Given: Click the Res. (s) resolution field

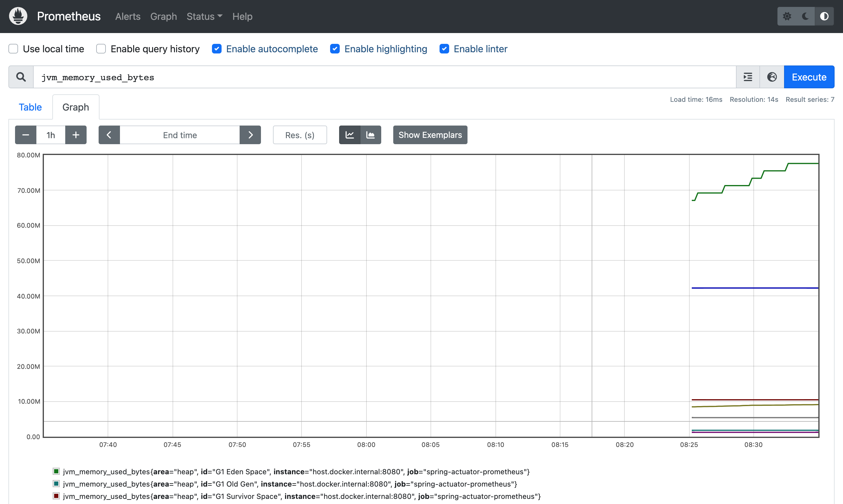Looking at the screenshot, I should coord(300,135).
